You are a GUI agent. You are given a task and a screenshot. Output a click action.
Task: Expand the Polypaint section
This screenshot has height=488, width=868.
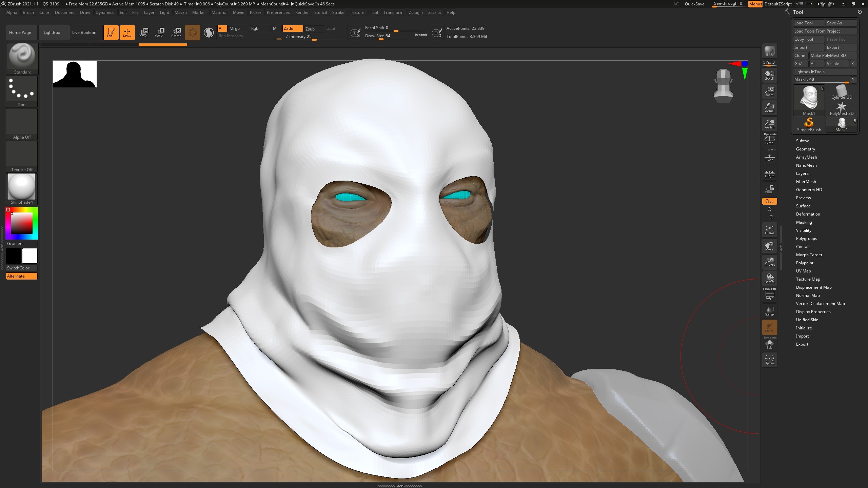[x=805, y=263]
